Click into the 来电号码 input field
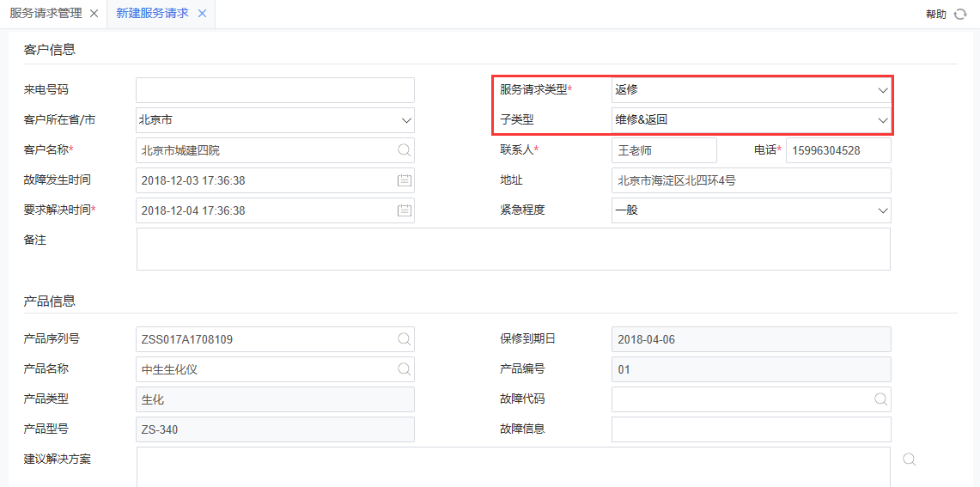The width and height of the screenshot is (980, 487). pyautogui.click(x=275, y=90)
